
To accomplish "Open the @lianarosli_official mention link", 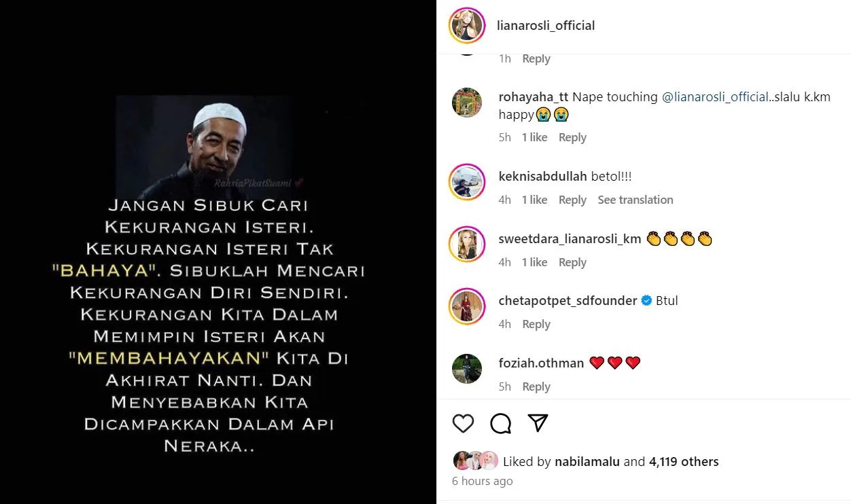I will click(x=715, y=97).
